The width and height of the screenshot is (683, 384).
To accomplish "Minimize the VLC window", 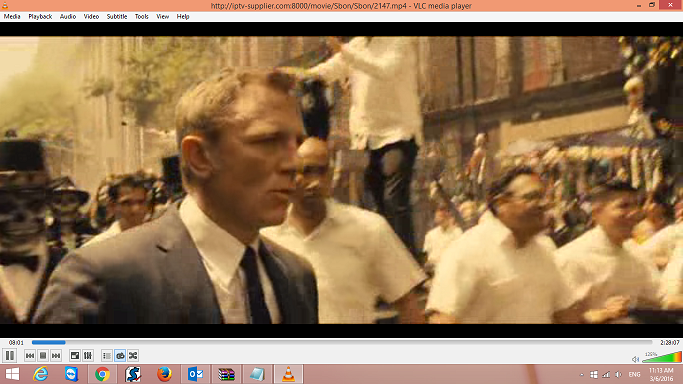I will point(639,5).
